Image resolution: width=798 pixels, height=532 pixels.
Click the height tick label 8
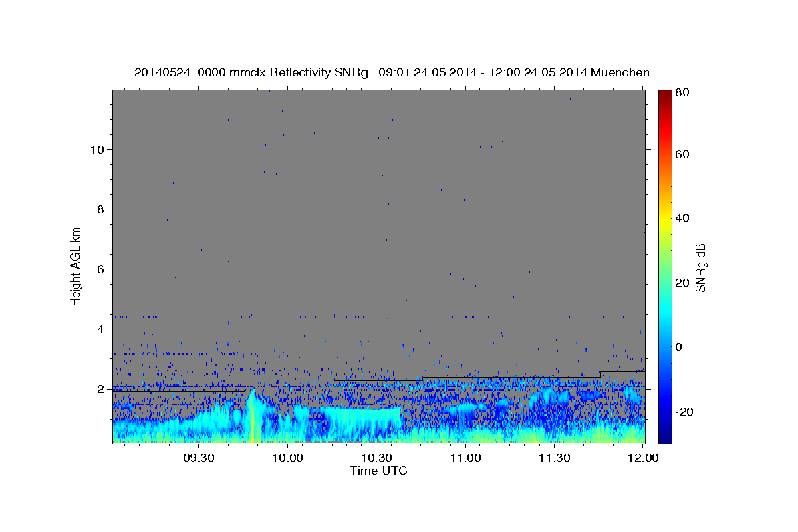[102, 209]
